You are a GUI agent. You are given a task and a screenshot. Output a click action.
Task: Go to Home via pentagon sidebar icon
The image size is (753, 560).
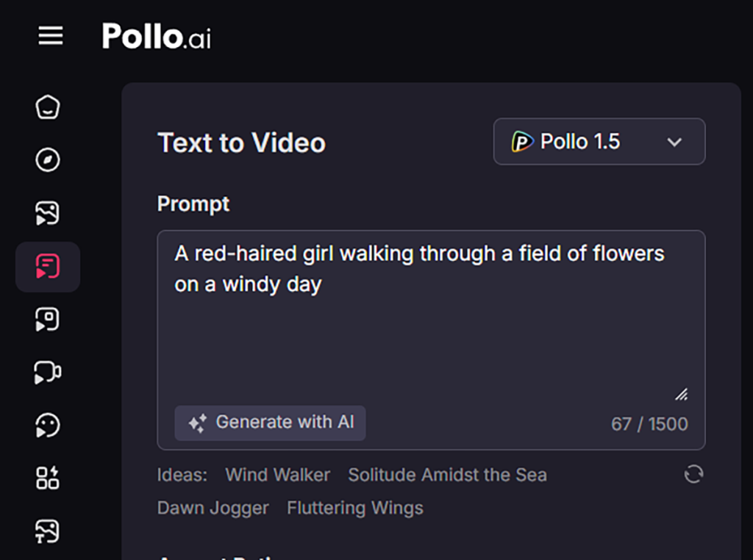pos(48,107)
